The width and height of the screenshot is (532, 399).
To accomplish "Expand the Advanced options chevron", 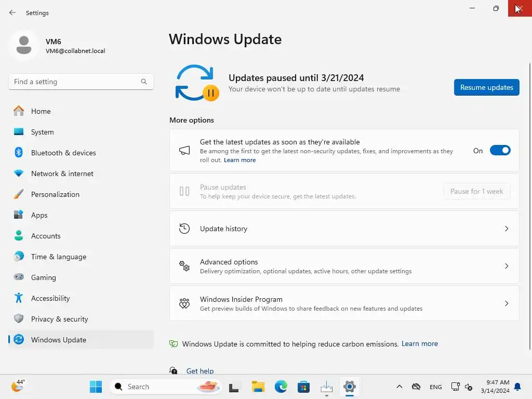I will [506, 266].
